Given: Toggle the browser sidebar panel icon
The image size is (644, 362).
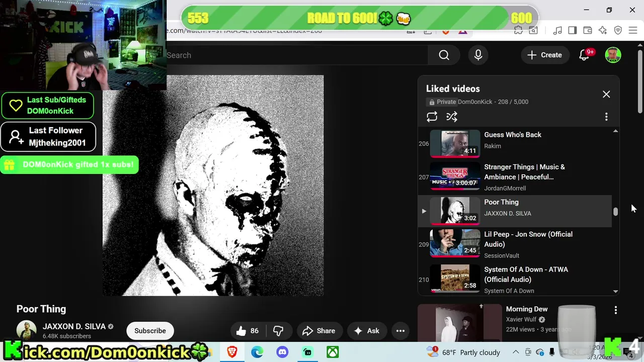Looking at the screenshot, I should pos(572,31).
